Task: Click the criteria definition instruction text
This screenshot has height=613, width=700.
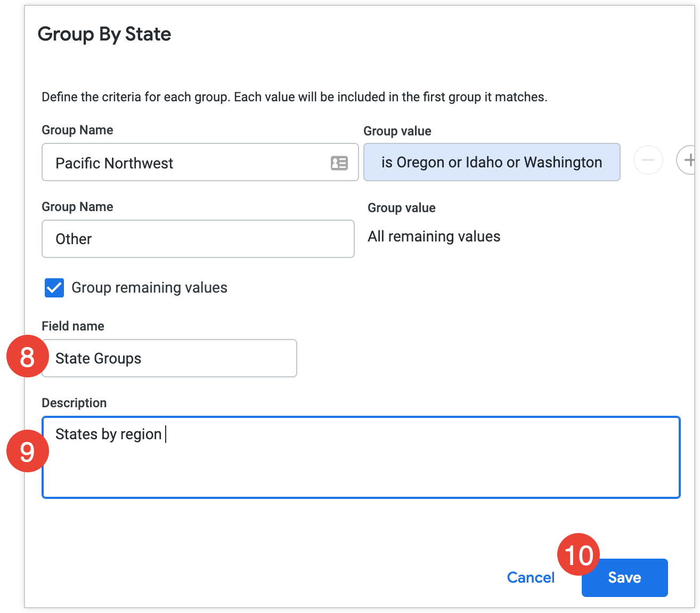Action: pyautogui.click(x=294, y=96)
